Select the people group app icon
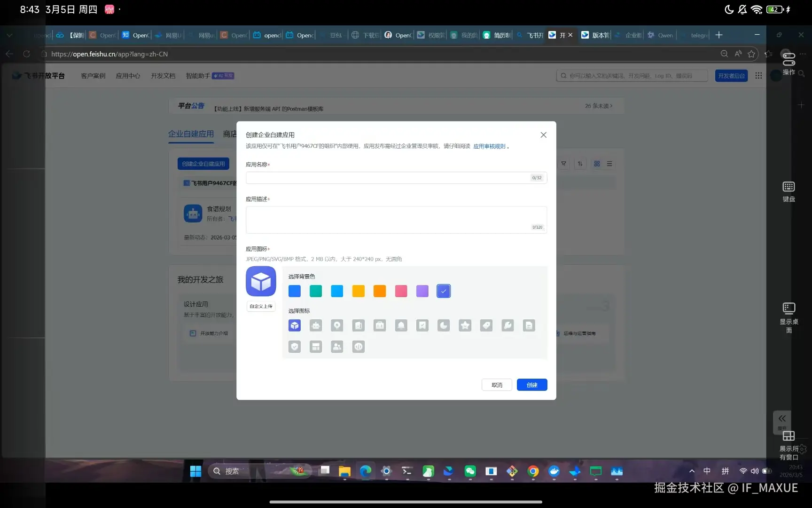The image size is (812, 508). (x=337, y=347)
